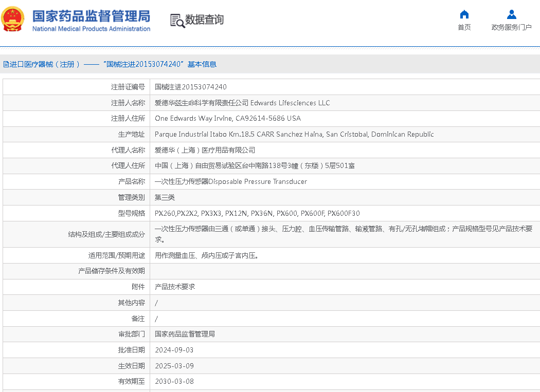Viewport: 540px width, 392px height.
Task: Click agent name 爱德华（上海）医疗用品有限公司
Action: 205,150
